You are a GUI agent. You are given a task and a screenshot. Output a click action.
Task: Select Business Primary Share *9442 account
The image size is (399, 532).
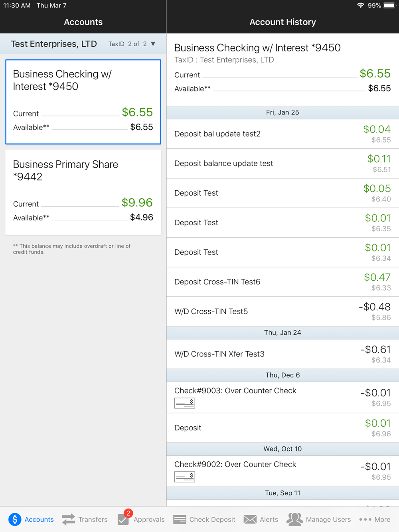coord(83,192)
